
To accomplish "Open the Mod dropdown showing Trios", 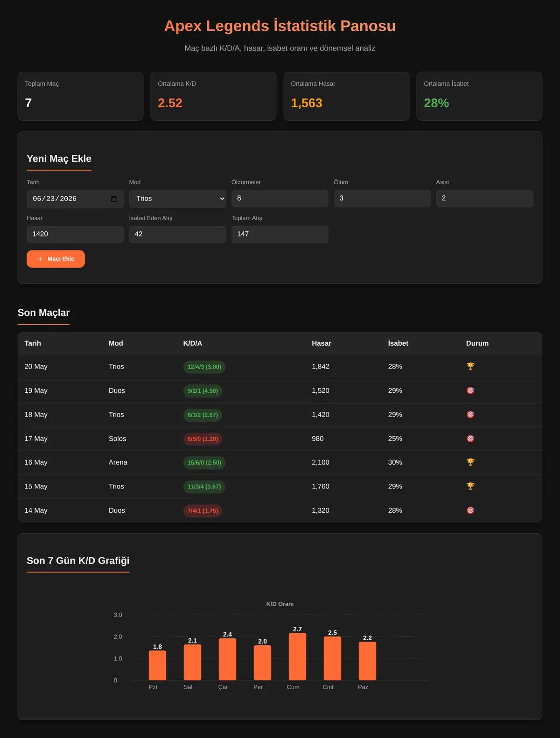I will pyautogui.click(x=177, y=199).
